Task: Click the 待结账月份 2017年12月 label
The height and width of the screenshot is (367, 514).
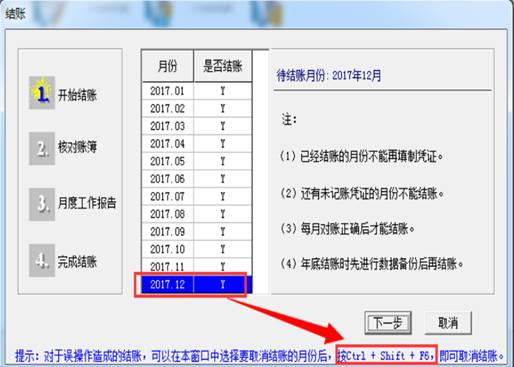Action: coord(329,76)
